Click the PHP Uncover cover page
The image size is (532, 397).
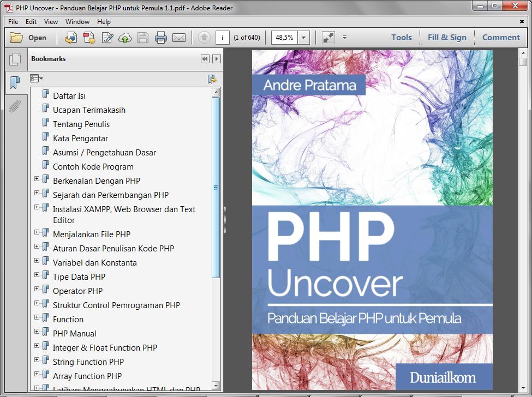click(x=372, y=220)
